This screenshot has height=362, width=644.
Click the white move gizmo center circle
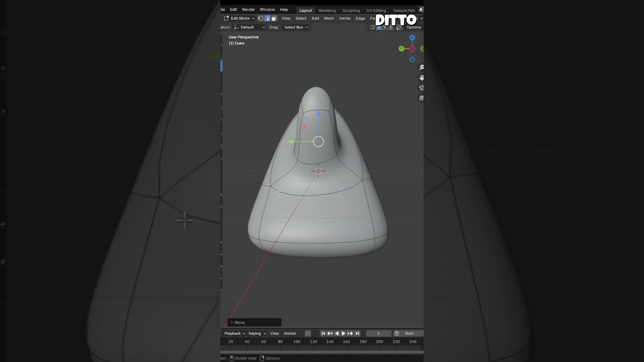point(318,142)
